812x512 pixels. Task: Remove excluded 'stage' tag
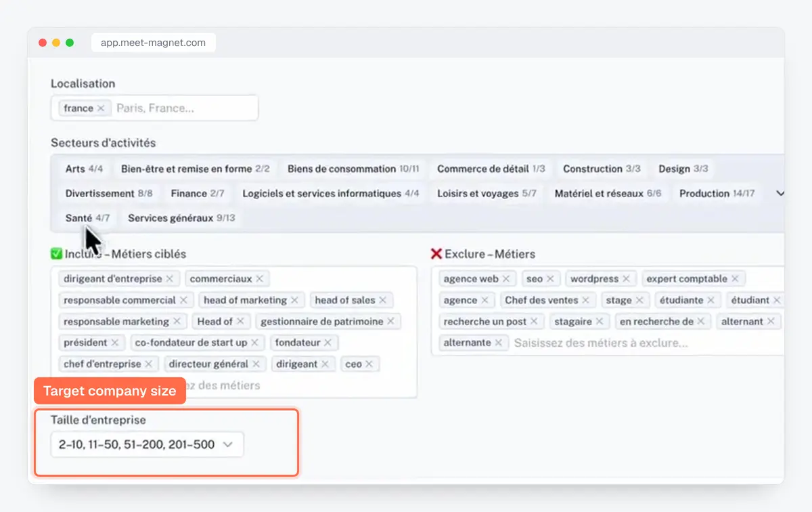[639, 300]
